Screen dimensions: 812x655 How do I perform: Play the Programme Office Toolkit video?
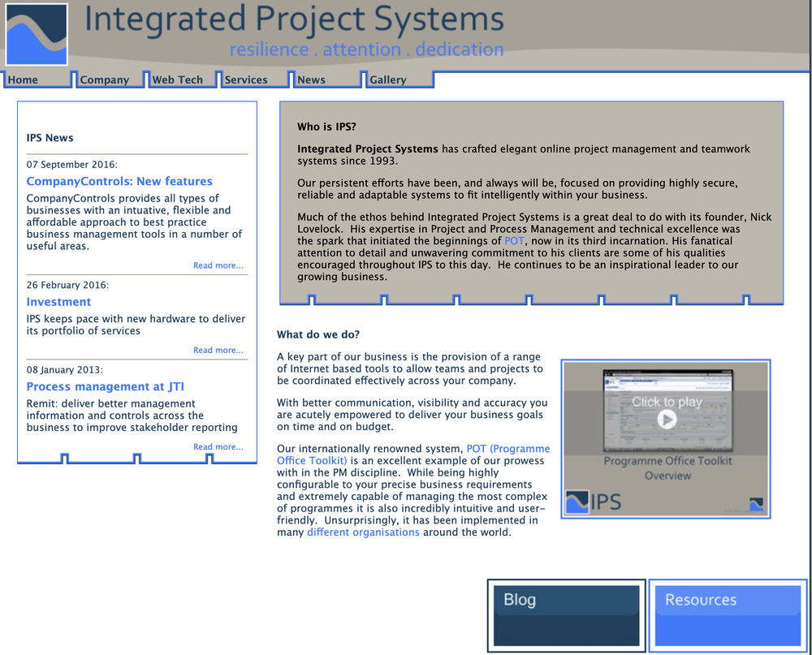667,419
